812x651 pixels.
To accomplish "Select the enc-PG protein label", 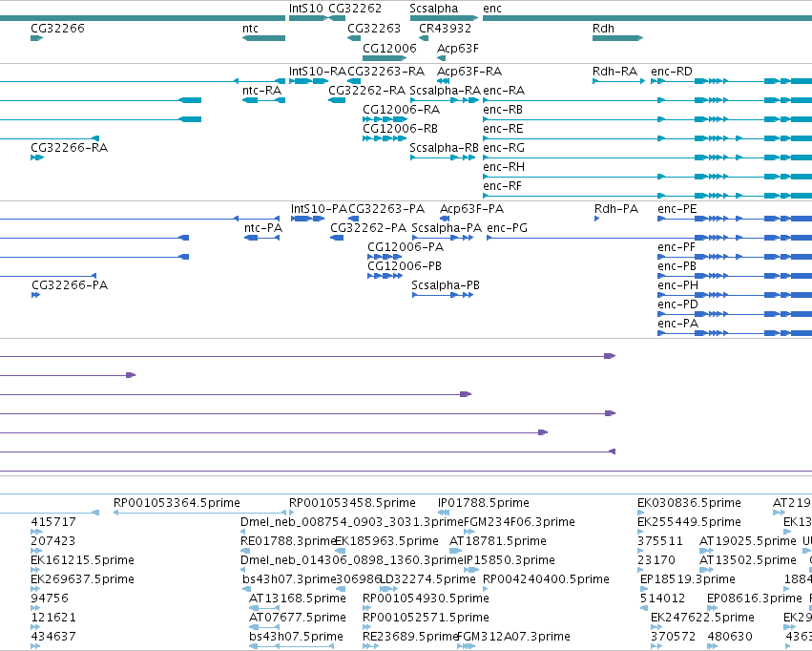I will 508,228.
